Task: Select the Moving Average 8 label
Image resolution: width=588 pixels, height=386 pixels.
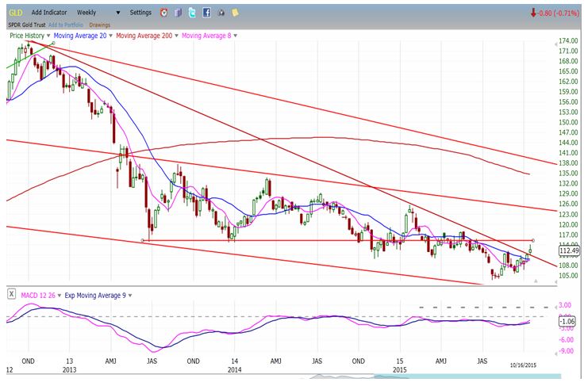Action: (x=206, y=36)
